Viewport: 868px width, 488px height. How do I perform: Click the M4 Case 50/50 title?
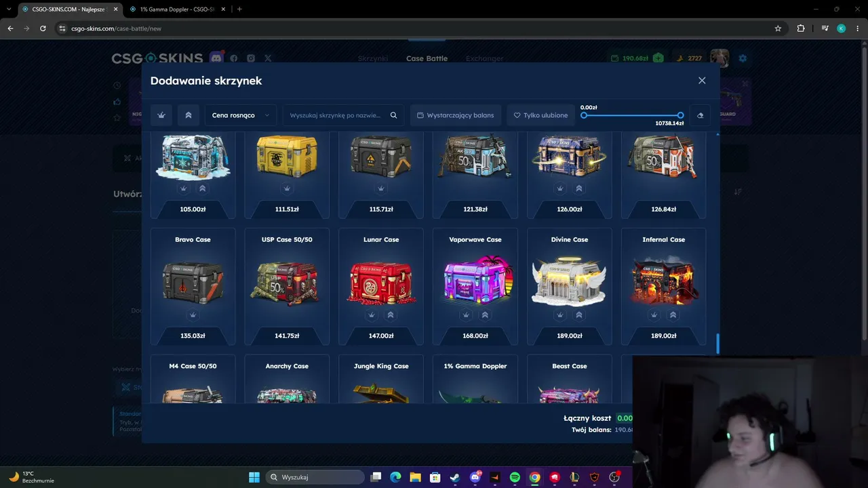click(x=193, y=366)
